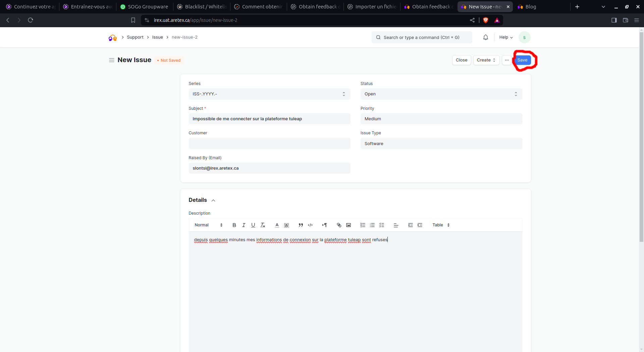Viewport: 644px width, 352px height.
Task: Apply italic formatting in description
Action: pos(244,225)
